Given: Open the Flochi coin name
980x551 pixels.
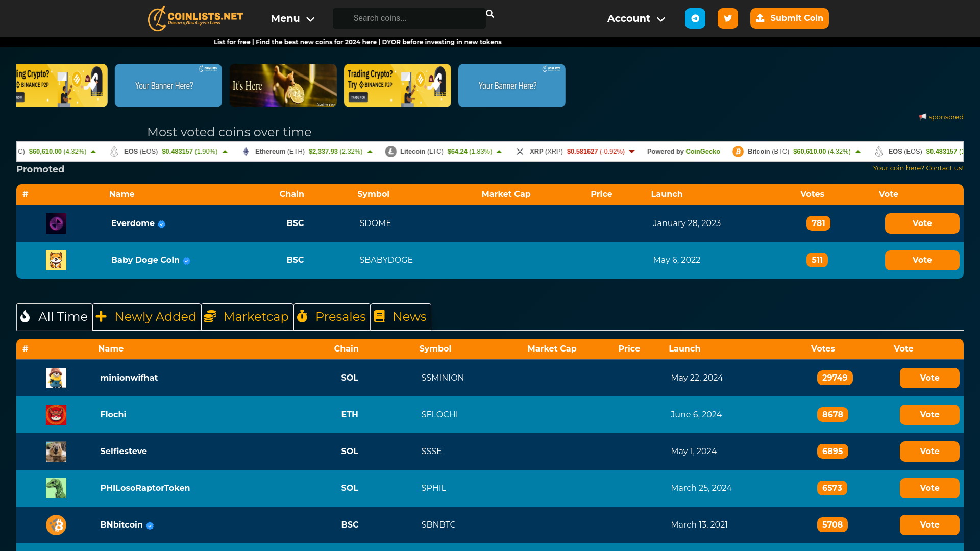Looking at the screenshot, I should click(113, 415).
